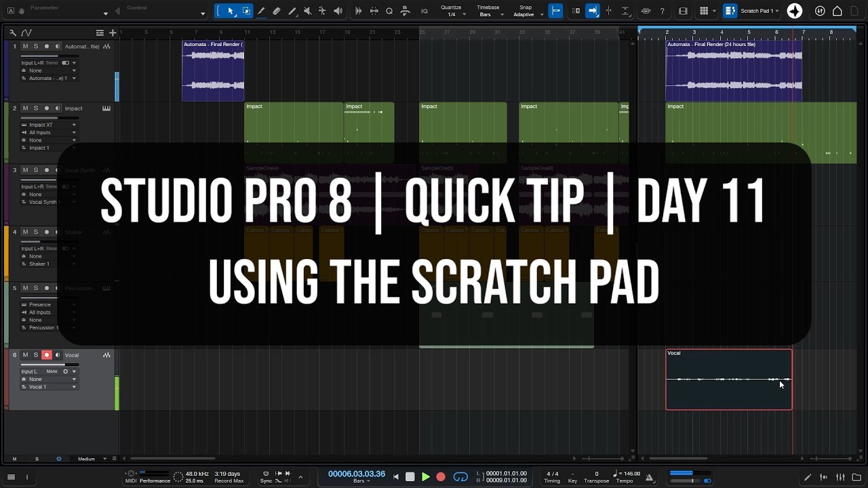Screen dimensions: 868x488
Task: Click the metronome icon in transport
Action: 649,477
